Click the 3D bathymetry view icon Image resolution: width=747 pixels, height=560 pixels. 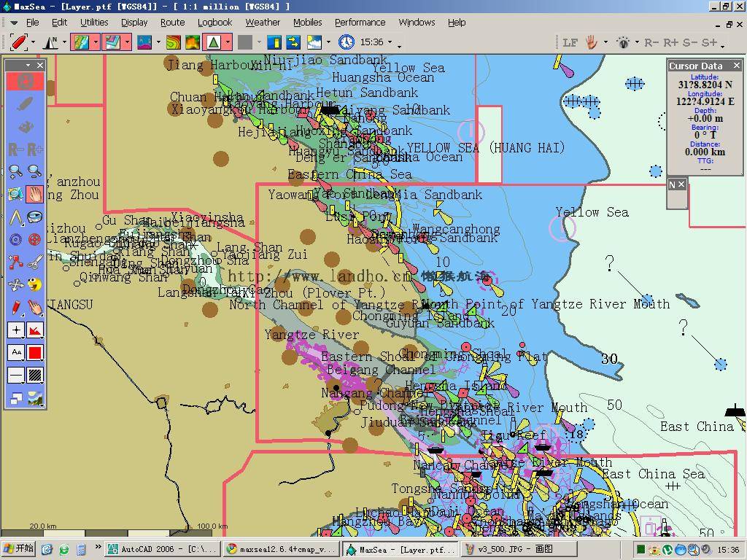pos(144,42)
